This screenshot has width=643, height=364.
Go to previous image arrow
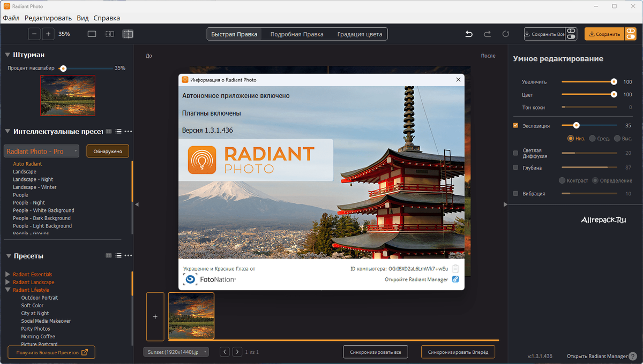[x=225, y=352]
